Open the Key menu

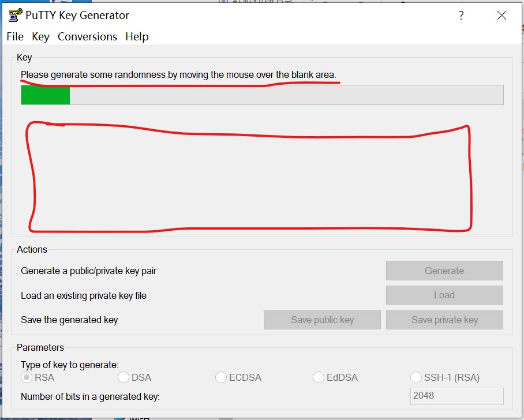[x=41, y=36]
